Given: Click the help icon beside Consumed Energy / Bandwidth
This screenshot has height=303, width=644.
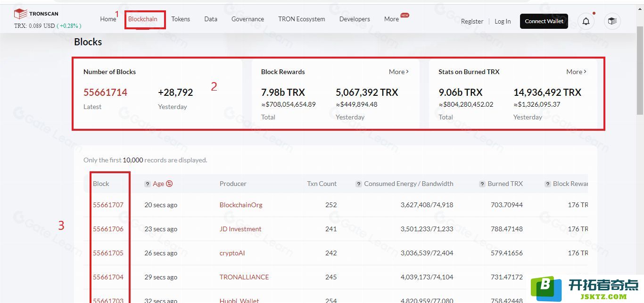Looking at the screenshot, I should click(x=359, y=184).
